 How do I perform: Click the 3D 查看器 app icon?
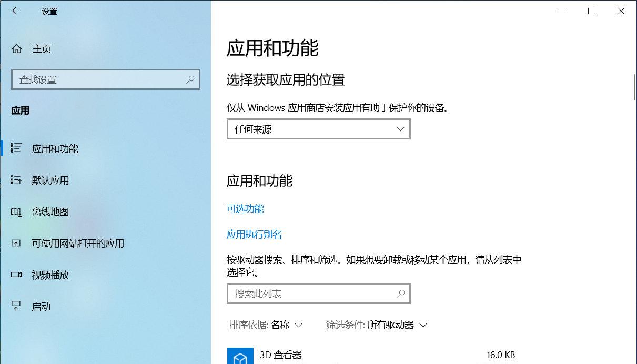tap(240, 356)
